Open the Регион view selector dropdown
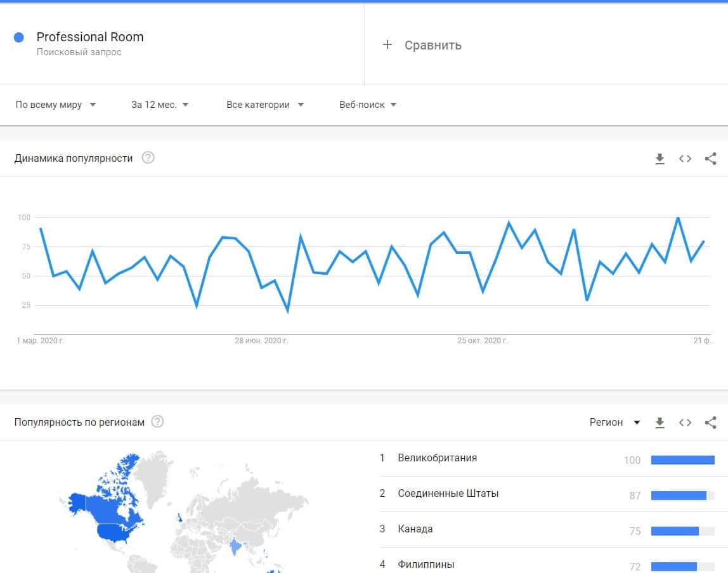This screenshot has width=728, height=573. (614, 423)
